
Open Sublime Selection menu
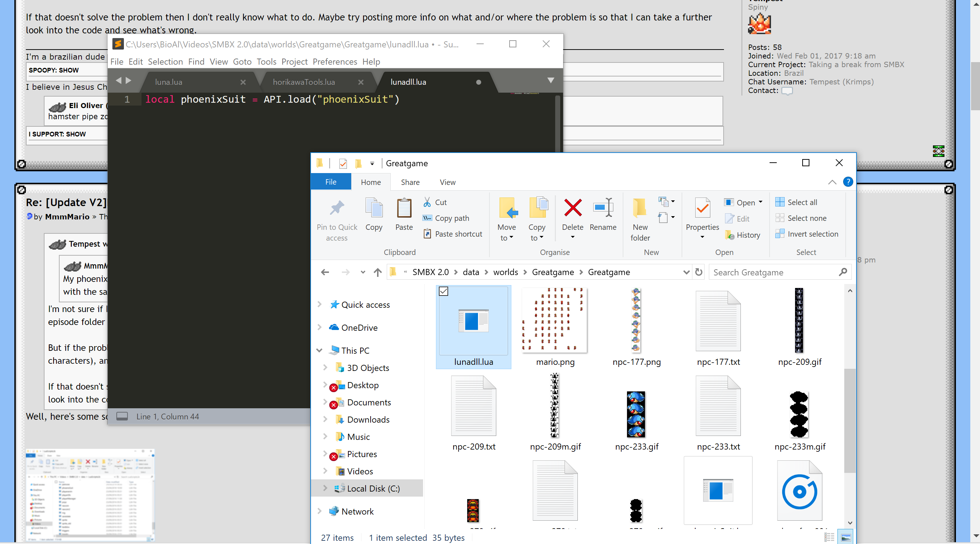[x=165, y=61]
